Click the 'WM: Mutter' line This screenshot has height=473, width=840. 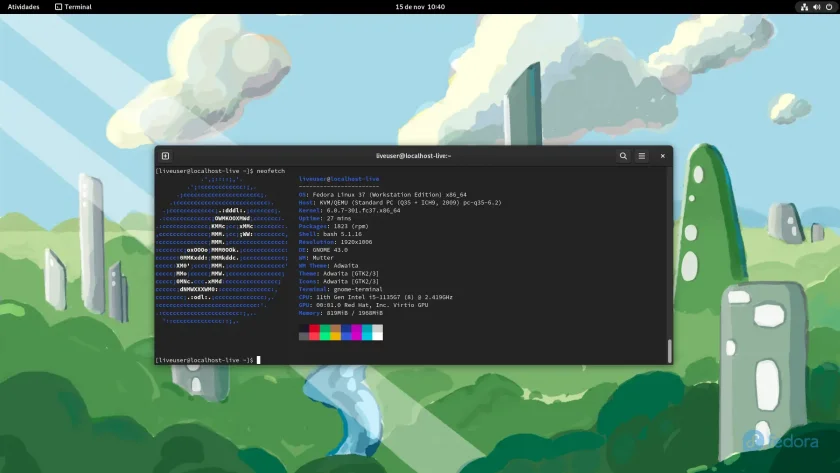tap(316, 258)
